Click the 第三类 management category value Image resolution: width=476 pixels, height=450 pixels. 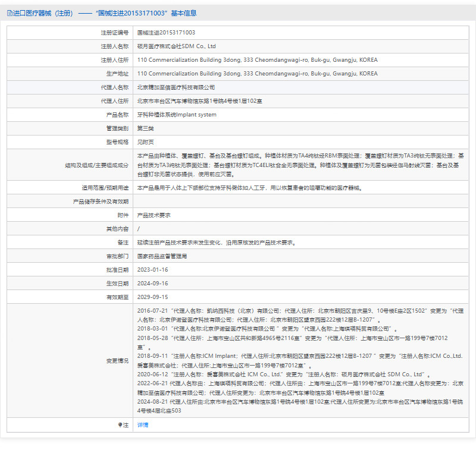145,128
